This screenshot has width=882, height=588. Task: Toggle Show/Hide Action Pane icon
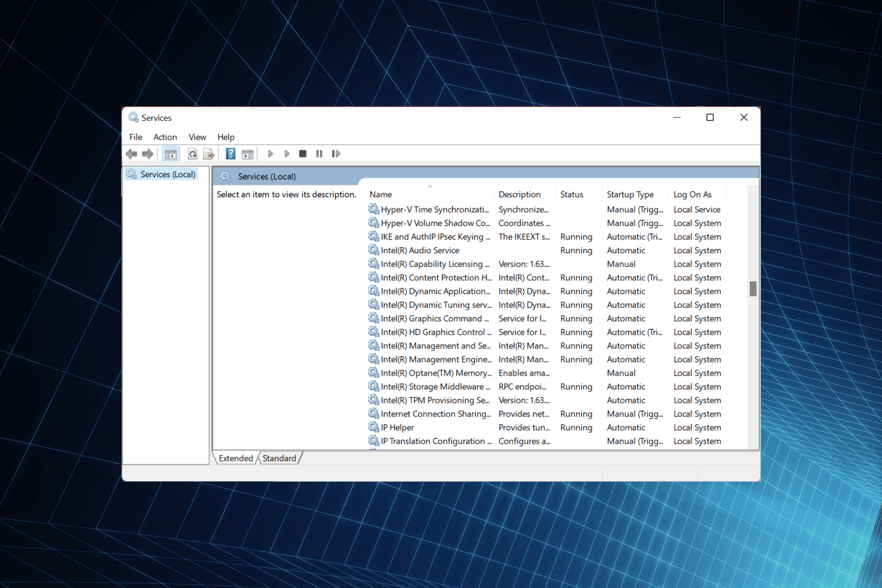(248, 154)
